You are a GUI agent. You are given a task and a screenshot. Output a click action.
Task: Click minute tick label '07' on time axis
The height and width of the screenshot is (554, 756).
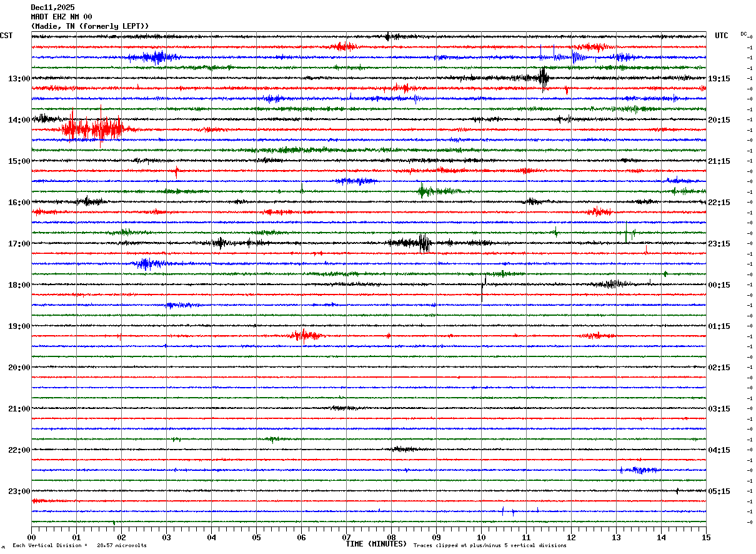346,538
